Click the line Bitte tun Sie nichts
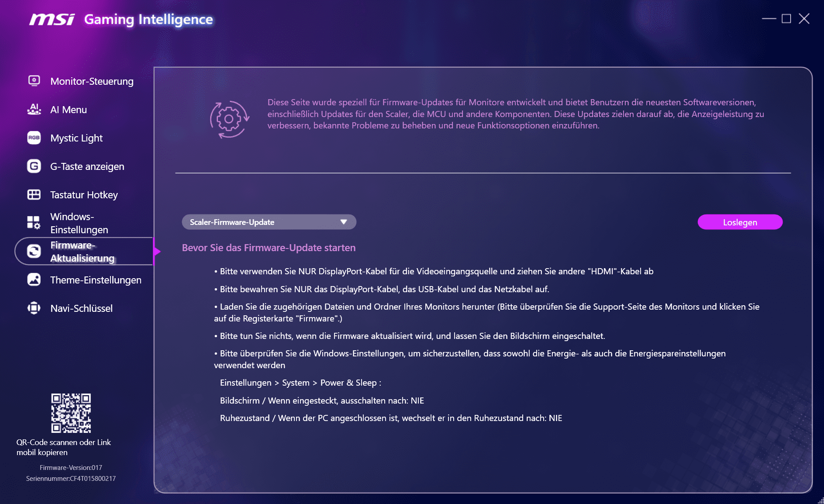Screen dimensions: 824x504 (x=410, y=336)
